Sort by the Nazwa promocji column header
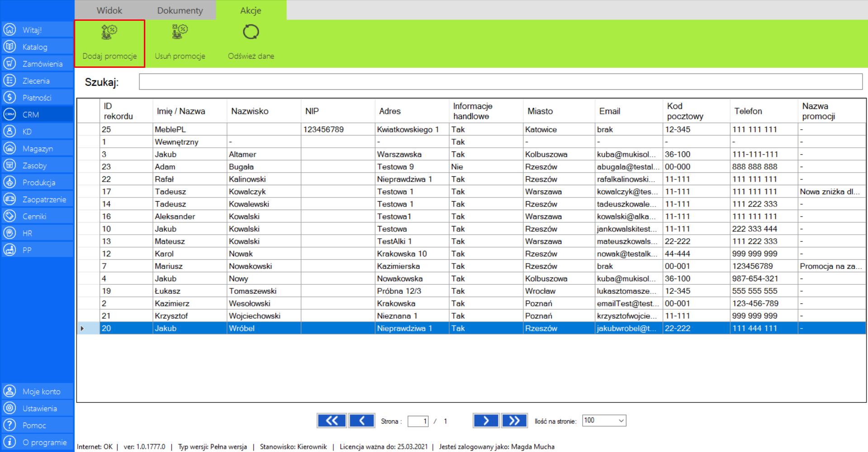The width and height of the screenshot is (868, 452). 832,111
